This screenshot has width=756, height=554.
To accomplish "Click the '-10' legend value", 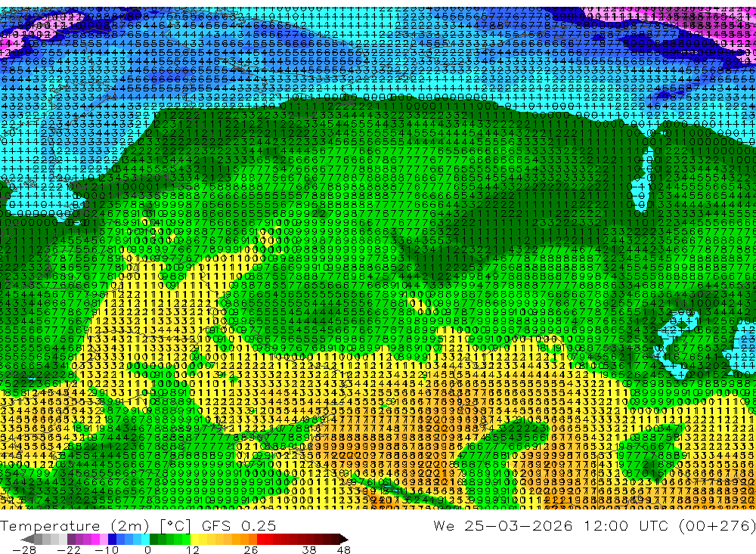I will tap(107, 549).
